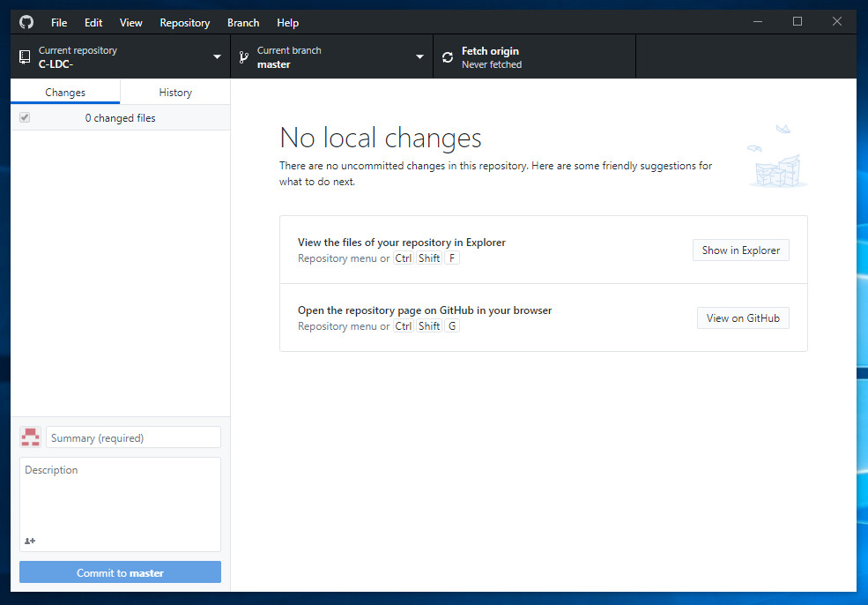The height and width of the screenshot is (605, 868).
Task: Open the Branch menu
Action: pos(243,23)
